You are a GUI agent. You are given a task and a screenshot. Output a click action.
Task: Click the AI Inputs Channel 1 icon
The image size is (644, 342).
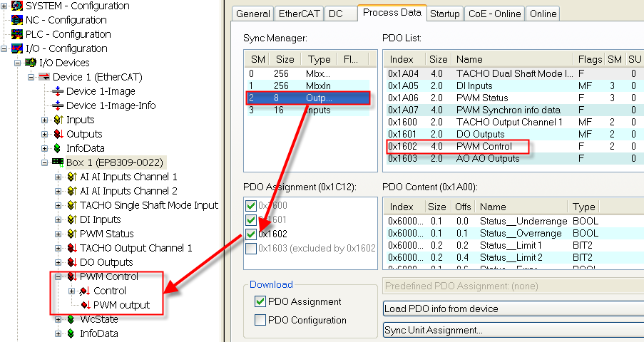(x=72, y=177)
